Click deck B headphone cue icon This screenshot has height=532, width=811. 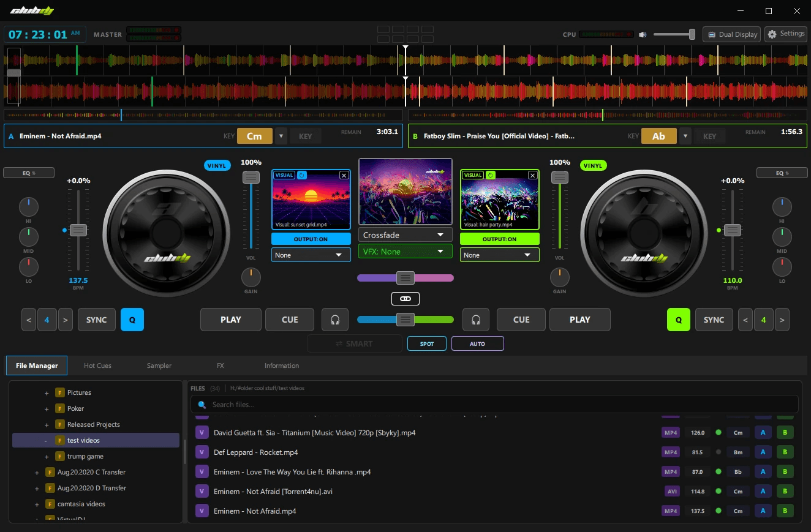476,320
